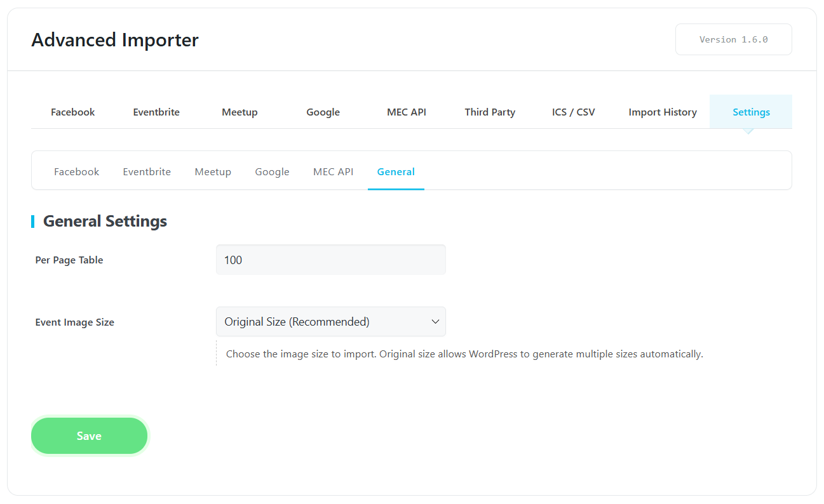Click the Save button

(x=89, y=435)
